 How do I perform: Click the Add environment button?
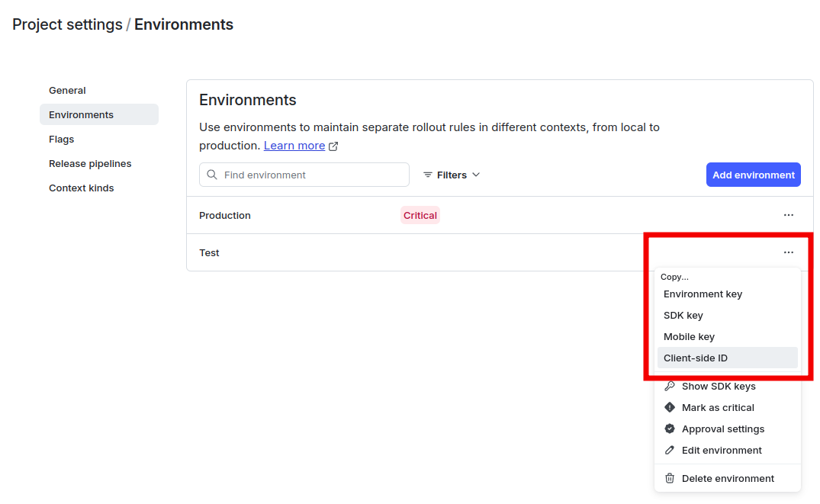[753, 175]
